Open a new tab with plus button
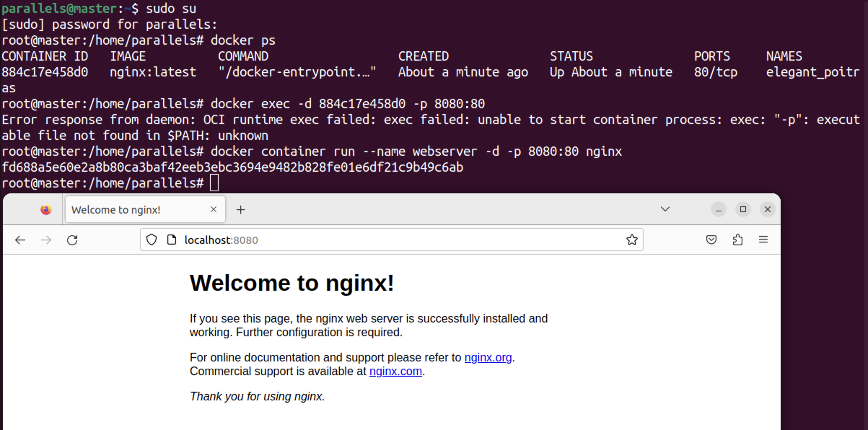The width and height of the screenshot is (868, 430). tap(241, 210)
